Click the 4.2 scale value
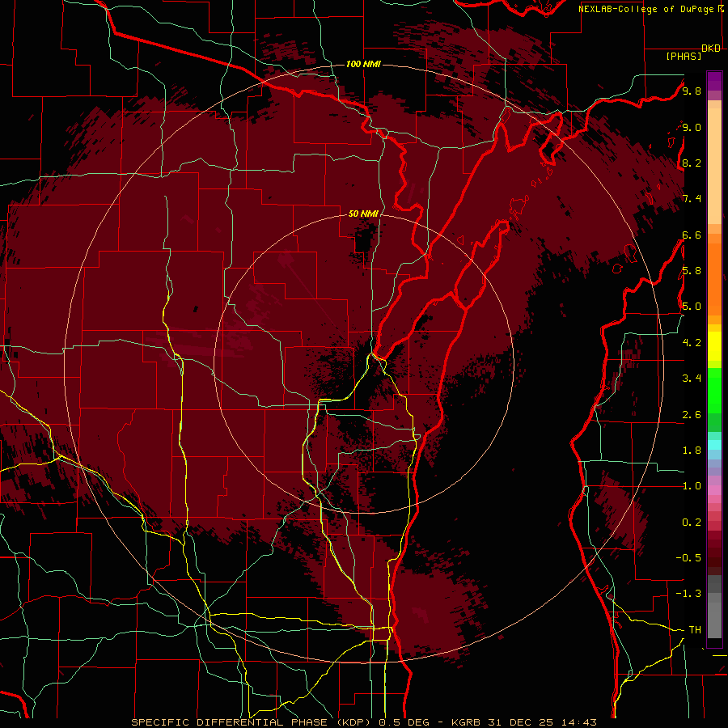Screen dimensions: 728x728 [692, 343]
